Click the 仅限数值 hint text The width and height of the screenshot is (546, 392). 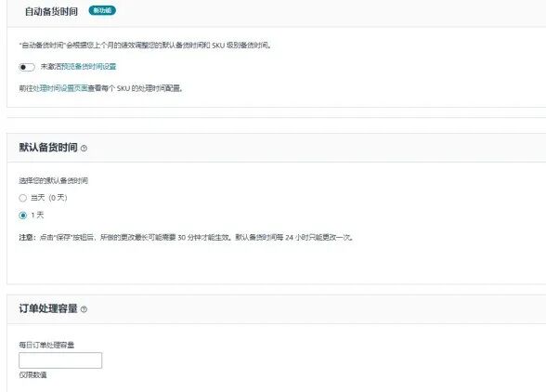pyautogui.click(x=32, y=375)
